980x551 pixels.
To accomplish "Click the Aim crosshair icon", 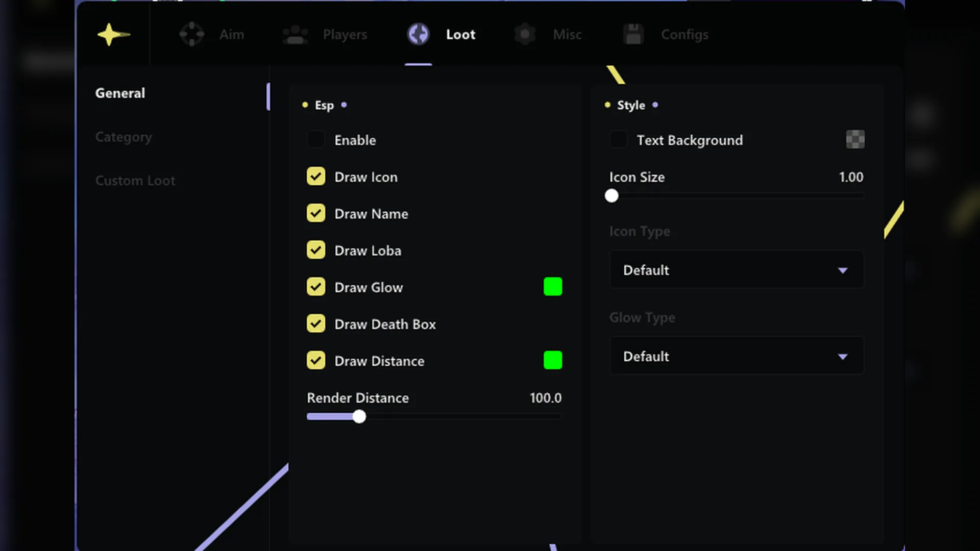I will [192, 35].
